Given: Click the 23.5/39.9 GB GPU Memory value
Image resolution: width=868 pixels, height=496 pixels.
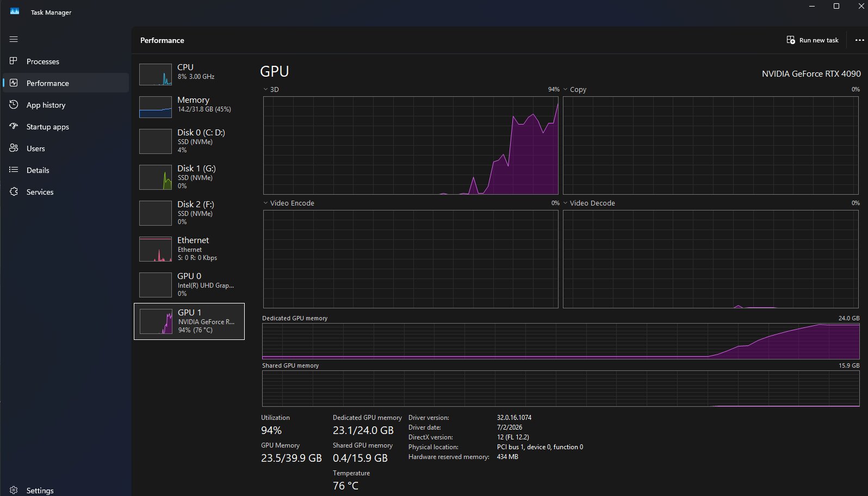Looking at the screenshot, I should [292, 458].
